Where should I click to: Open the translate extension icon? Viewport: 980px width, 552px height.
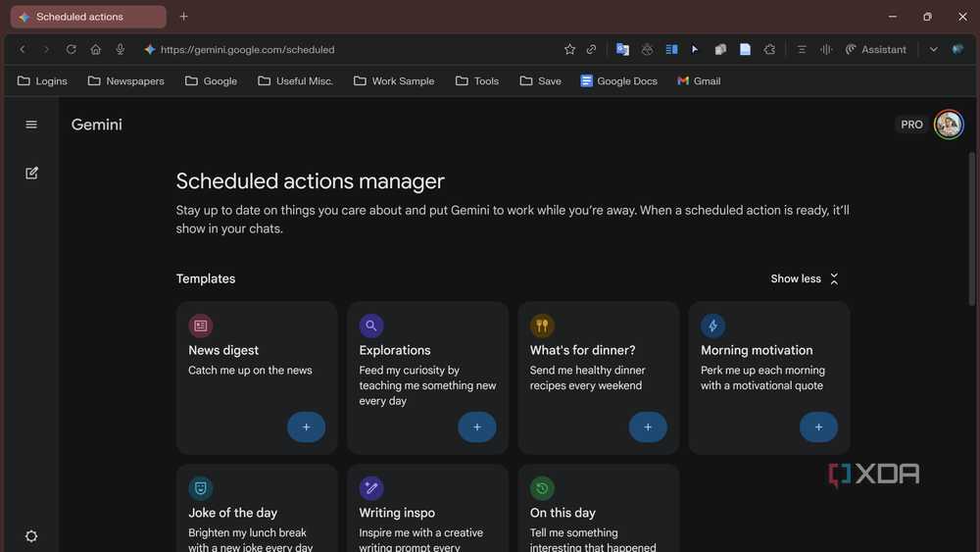click(622, 49)
